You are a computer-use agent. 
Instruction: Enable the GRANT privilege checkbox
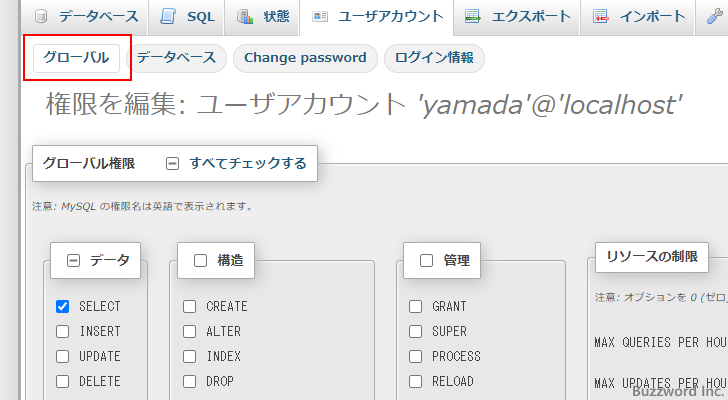click(x=416, y=307)
